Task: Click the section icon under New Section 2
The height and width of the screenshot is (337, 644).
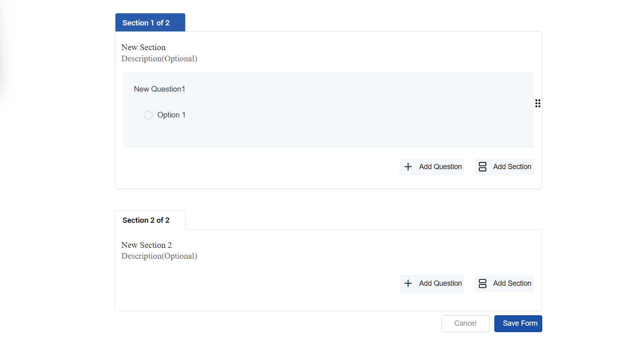Action: point(482,283)
